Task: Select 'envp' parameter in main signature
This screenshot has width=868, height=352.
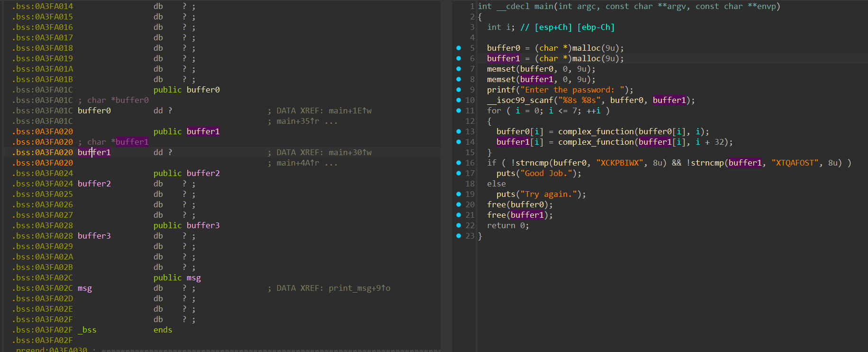Action: pos(767,6)
